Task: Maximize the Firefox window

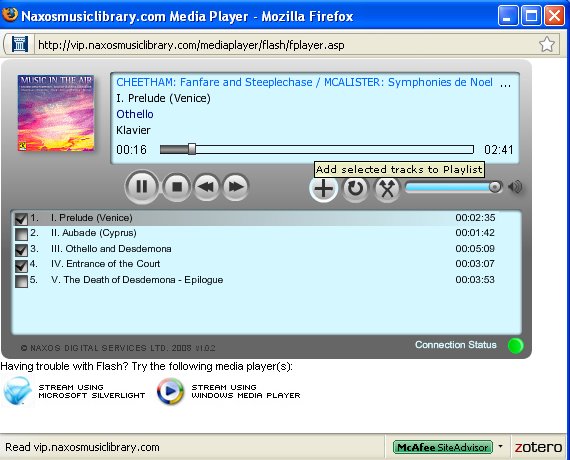Action: [531, 16]
